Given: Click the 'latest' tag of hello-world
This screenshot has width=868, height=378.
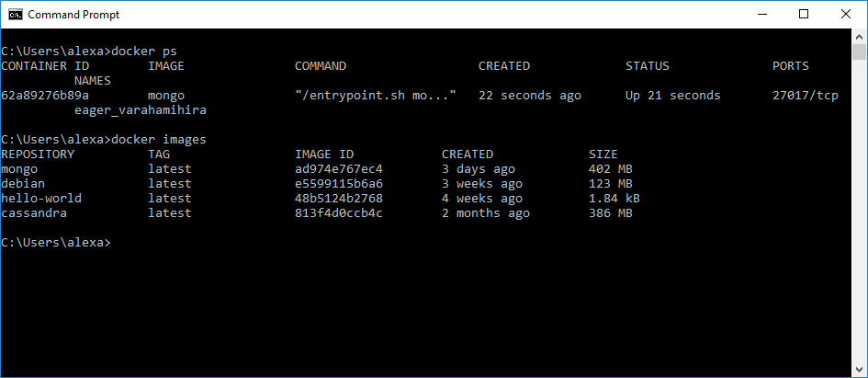Looking at the screenshot, I should 170,198.
